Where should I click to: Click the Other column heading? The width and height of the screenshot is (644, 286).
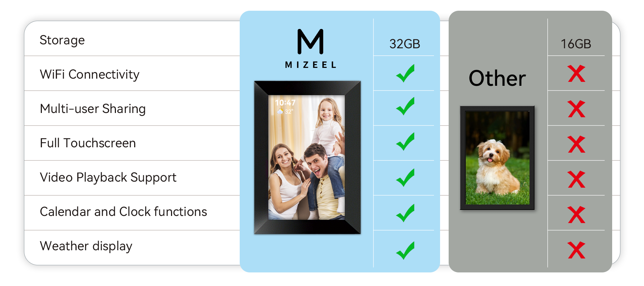click(x=497, y=78)
